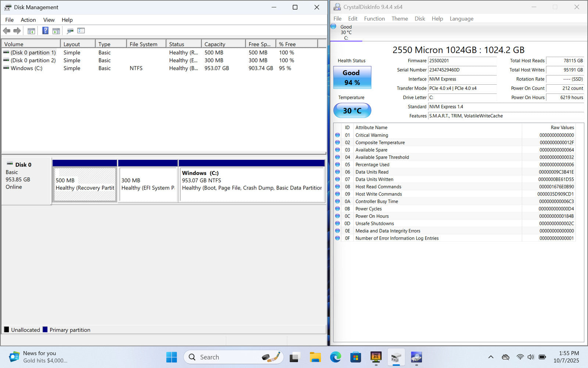Click the Help question-mark toolbar icon
The width and height of the screenshot is (588, 368).
45,31
